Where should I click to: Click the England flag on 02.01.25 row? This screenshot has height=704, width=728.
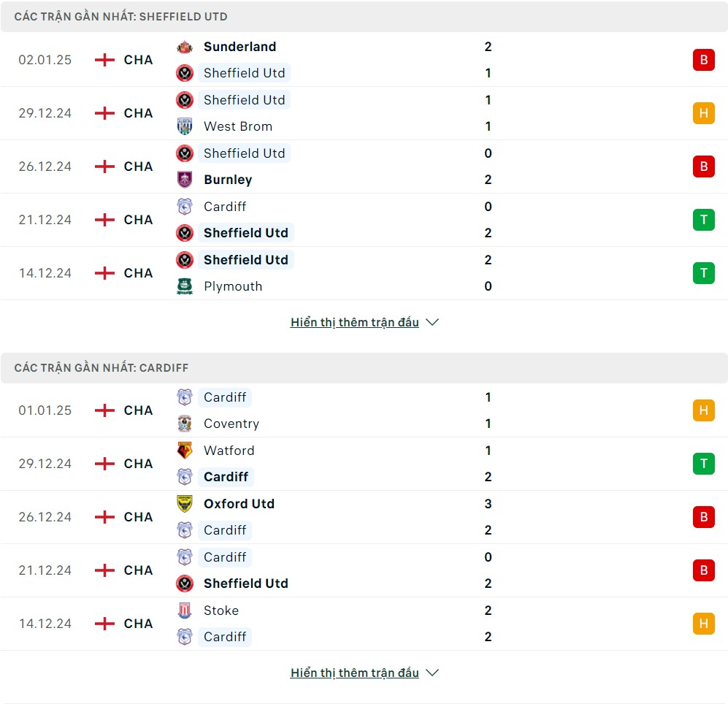[104, 60]
